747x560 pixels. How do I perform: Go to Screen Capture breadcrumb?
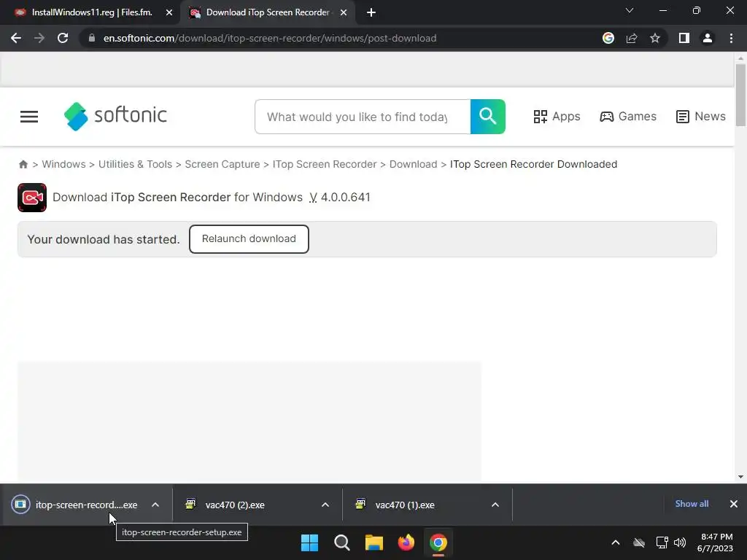[222, 164]
